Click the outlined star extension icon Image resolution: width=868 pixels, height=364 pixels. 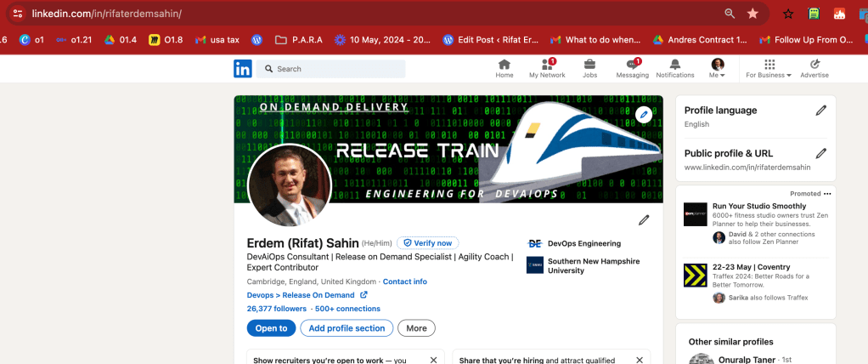[x=788, y=14]
